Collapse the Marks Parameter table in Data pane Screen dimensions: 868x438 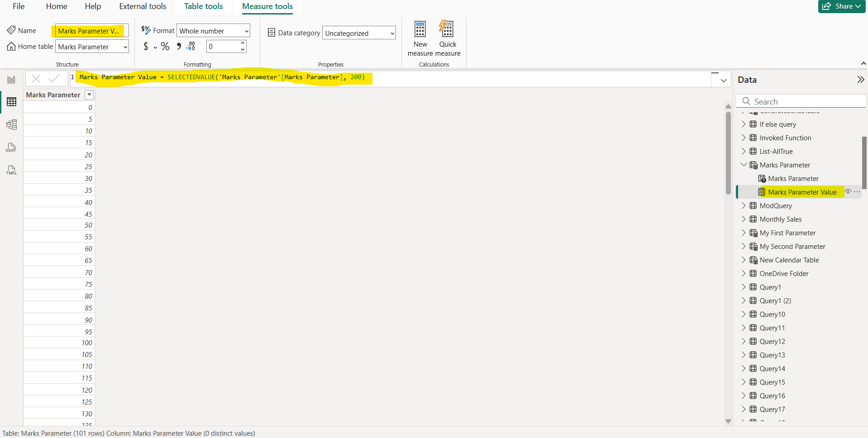(744, 165)
